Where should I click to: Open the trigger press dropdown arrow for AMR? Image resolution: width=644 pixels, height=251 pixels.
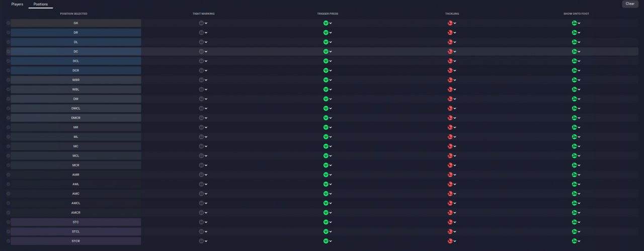(330, 175)
